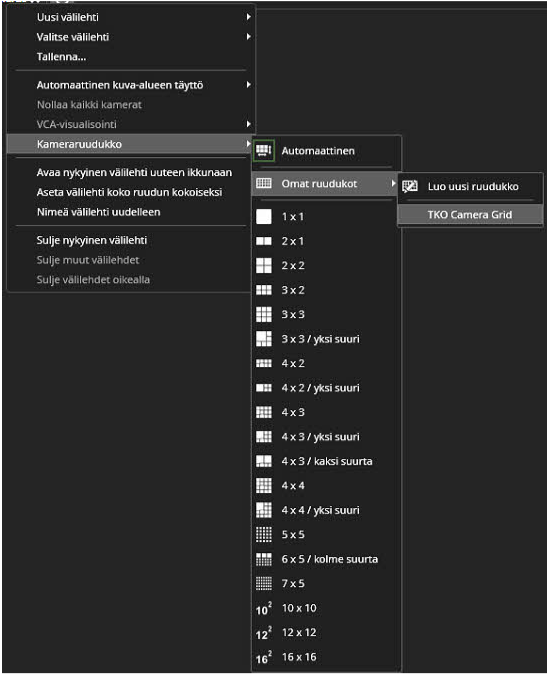Click the 16² grid icon
This screenshot has width=549, height=675.
[x=264, y=657]
